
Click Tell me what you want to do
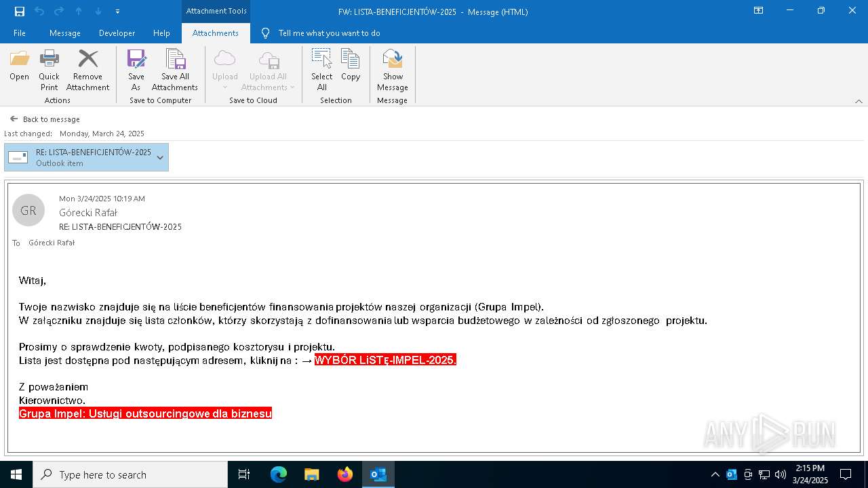(x=329, y=33)
